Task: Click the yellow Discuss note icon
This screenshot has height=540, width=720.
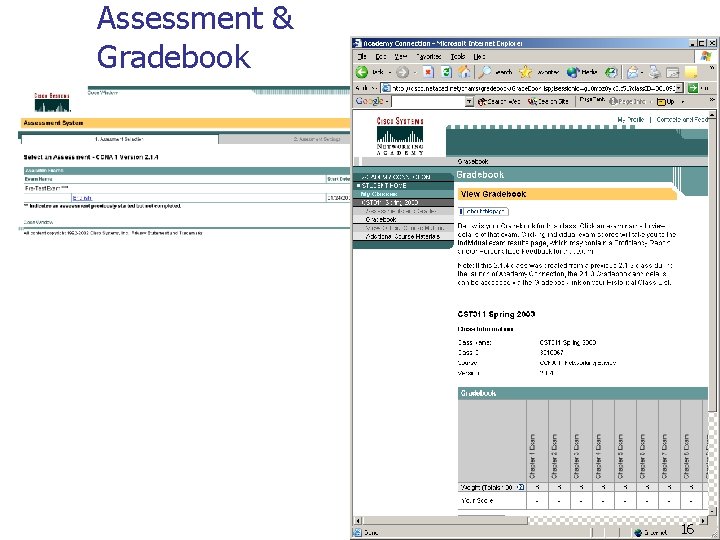Action: [x=691, y=72]
